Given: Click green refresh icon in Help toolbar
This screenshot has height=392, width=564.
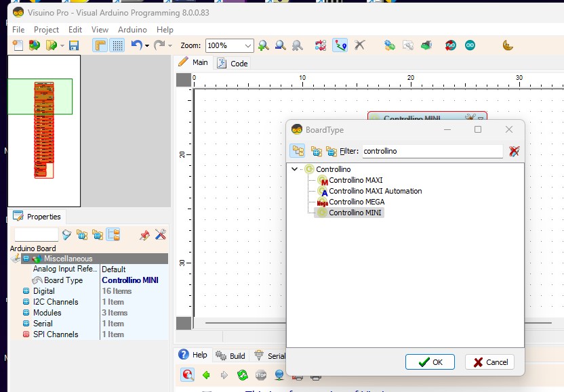Looking at the screenshot, I should click(x=243, y=375).
